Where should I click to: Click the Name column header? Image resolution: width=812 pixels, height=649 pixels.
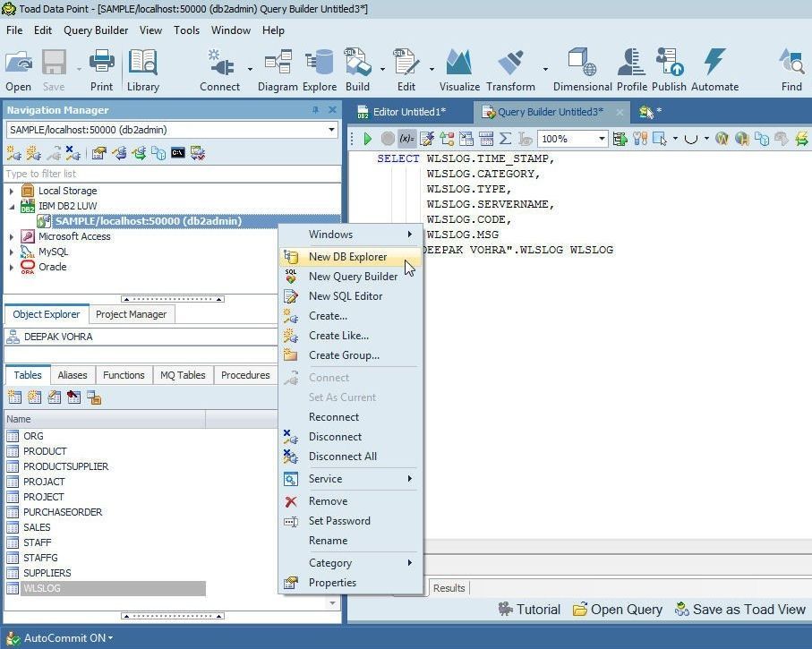tap(105, 419)
